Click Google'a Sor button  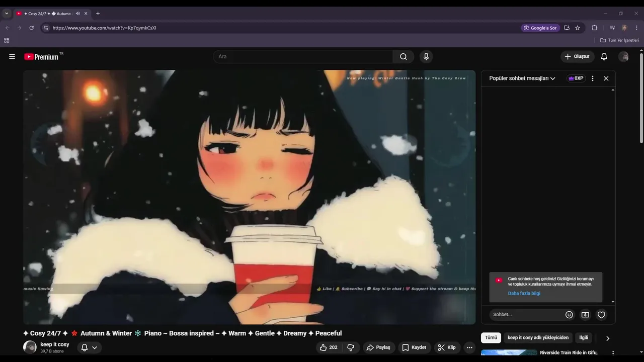(x=540, y=28)
